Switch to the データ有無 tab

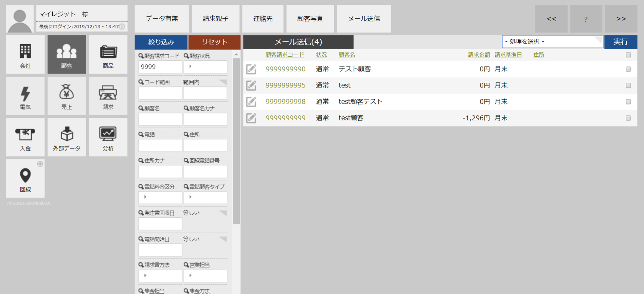click(162, 19)
